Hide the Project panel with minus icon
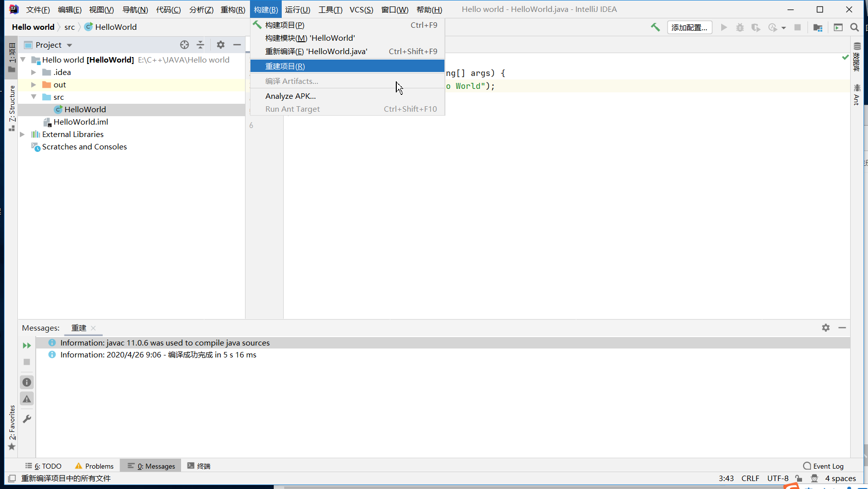This screenshot has width=868, height=489. (237, 45)
